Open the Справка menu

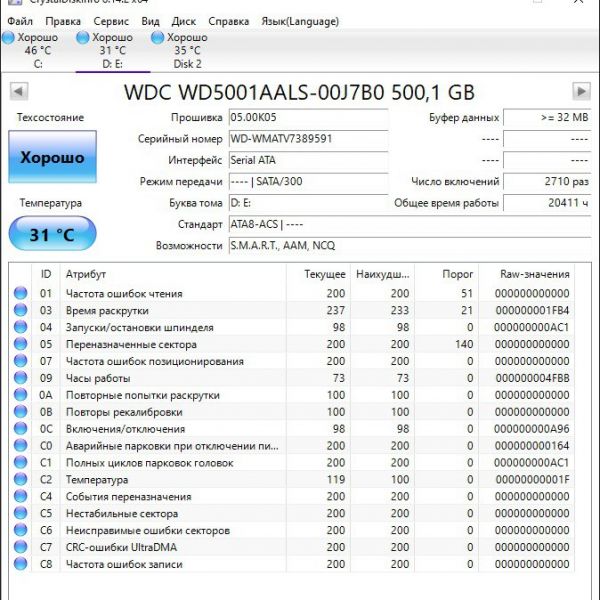228,21
